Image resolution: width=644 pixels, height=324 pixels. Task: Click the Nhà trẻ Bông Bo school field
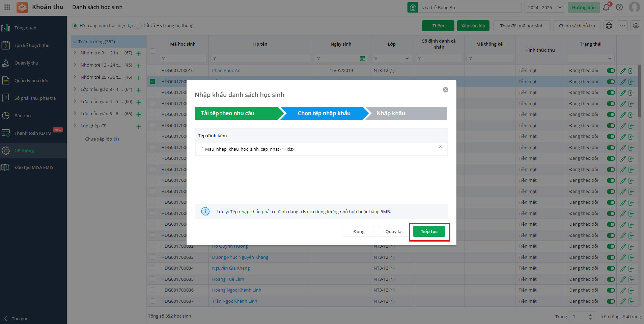465,7
